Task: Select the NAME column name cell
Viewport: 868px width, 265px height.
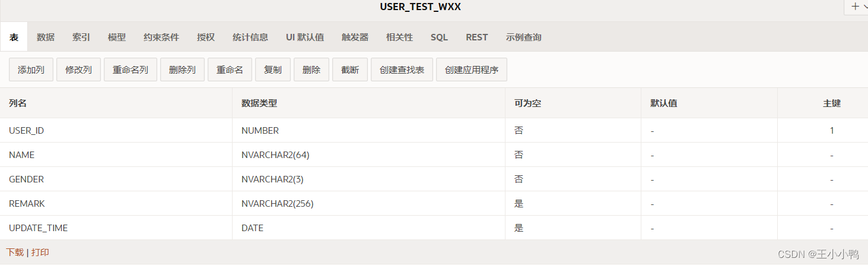Action: tap(116, 154)
